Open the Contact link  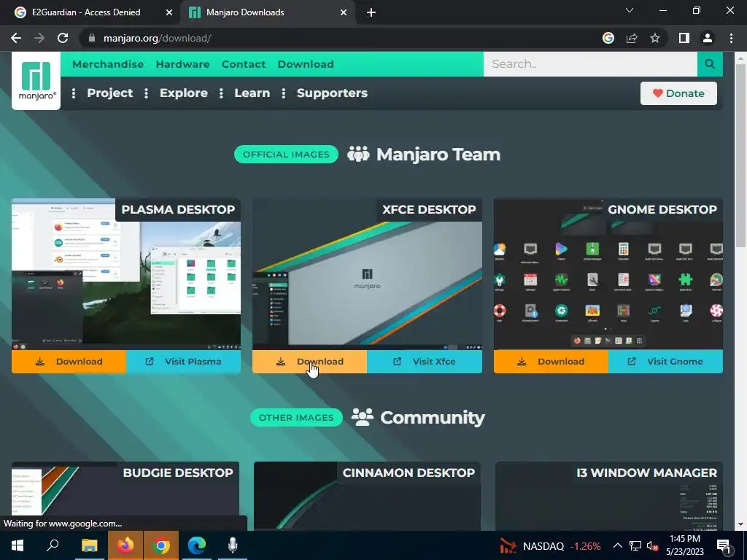[x=244, y=64]
